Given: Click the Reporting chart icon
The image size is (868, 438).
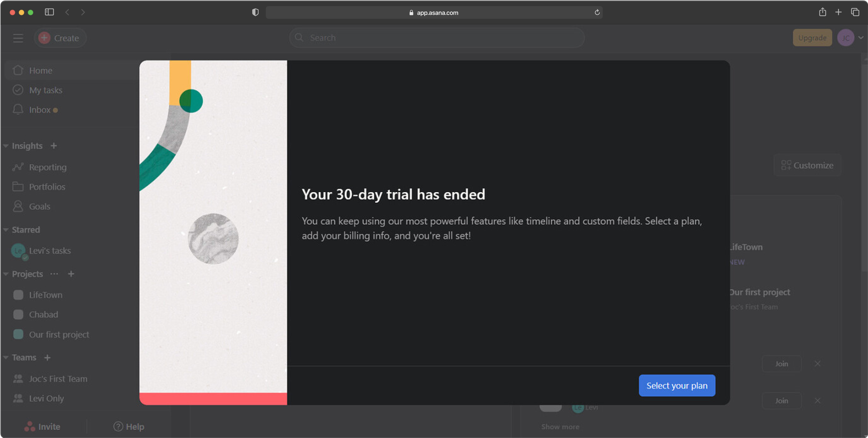Looking at the screenshot, I should point(18,167).
